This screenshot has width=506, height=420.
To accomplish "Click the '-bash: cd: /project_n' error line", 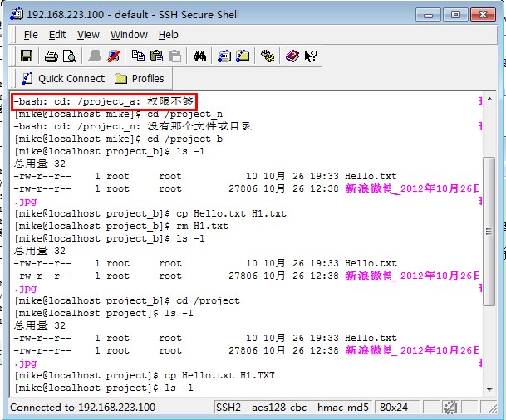I will click(x=132, y=126).
